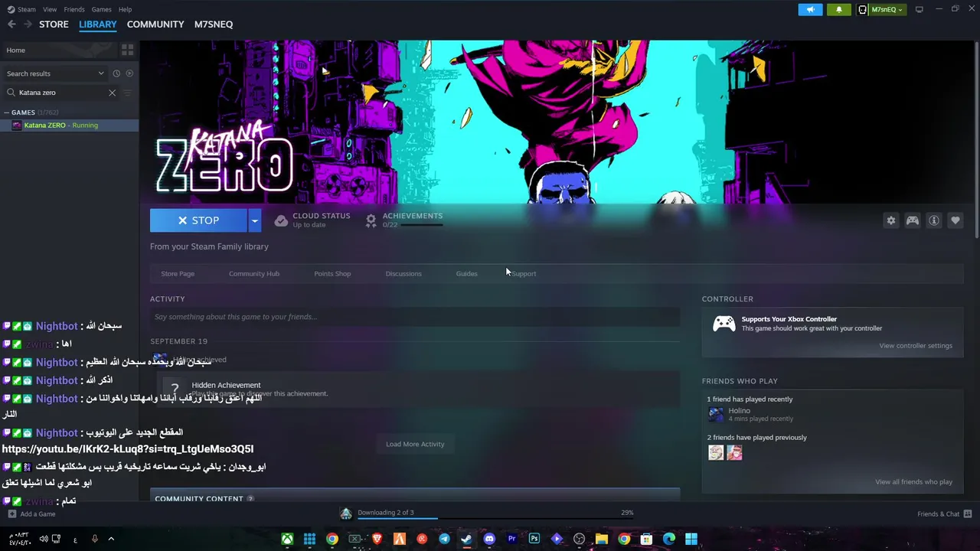Viewport: 980px width, 551px height.
Task: Go to the COMMUNITY tab
Action: pyautogui.click(x=155, y=24)
